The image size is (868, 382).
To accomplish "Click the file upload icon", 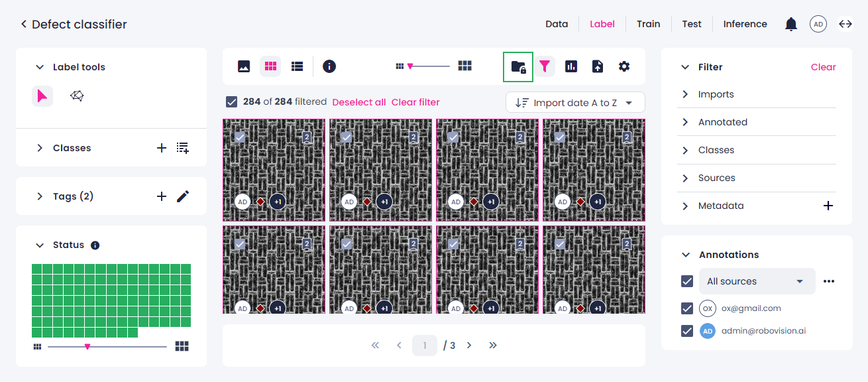I will click(598, 66).
